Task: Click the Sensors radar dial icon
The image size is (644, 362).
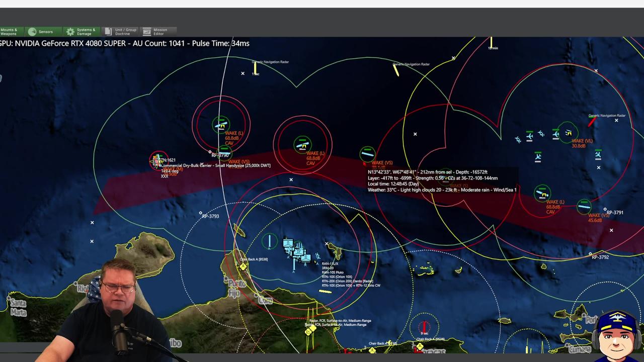Action: [x=32, y=32]
